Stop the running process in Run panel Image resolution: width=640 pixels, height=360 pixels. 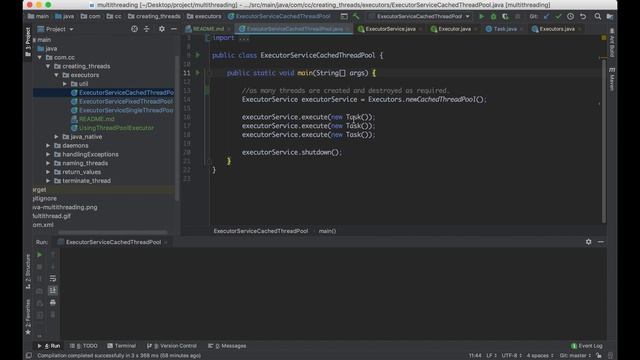point(40,267)
